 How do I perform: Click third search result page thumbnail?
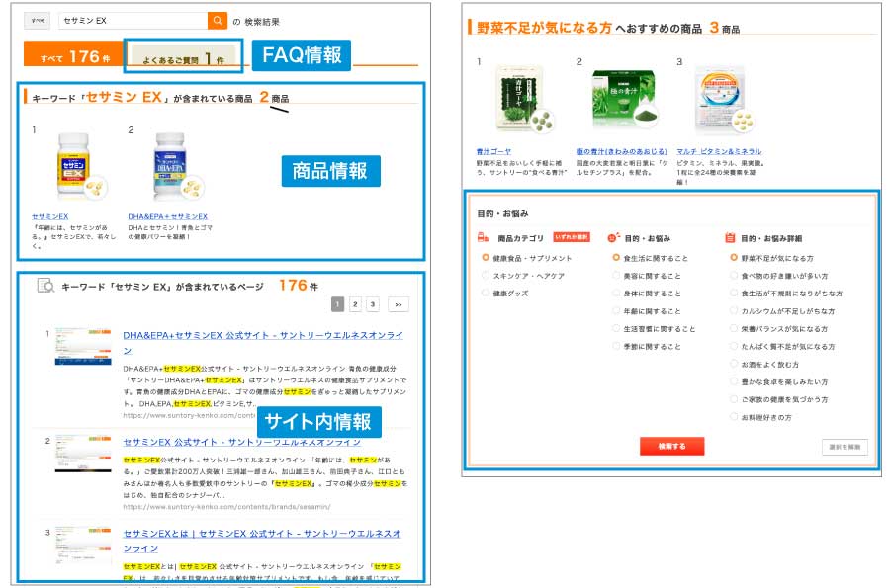[x=83, y=546]
